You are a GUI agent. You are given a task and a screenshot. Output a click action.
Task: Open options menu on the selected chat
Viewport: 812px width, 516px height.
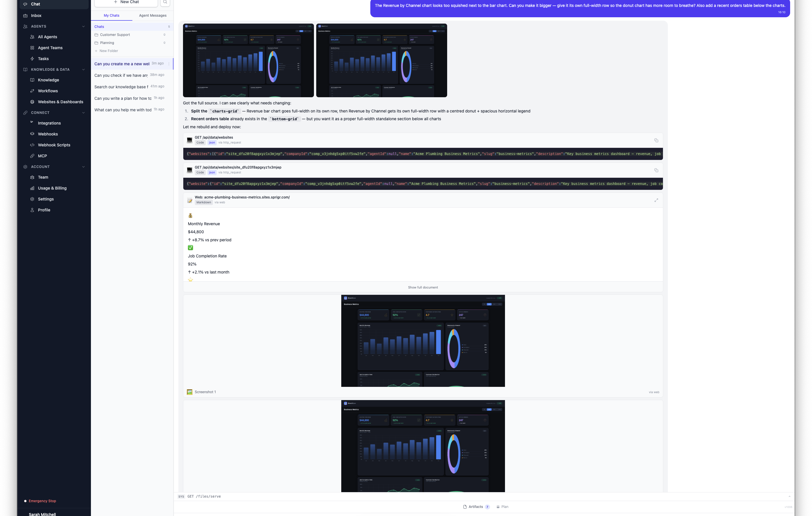(x=169, y=64)
